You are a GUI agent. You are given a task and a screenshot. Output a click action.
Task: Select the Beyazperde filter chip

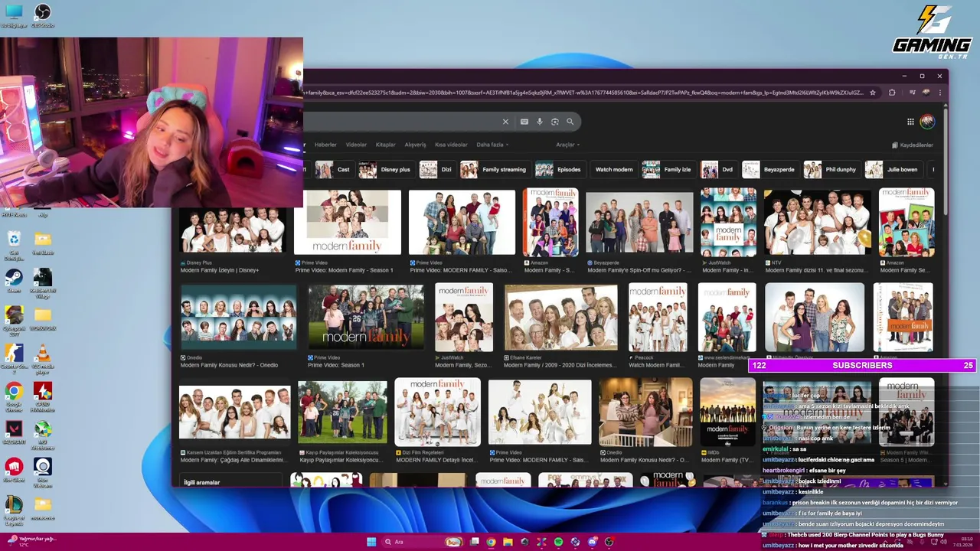tap(770, 170)
